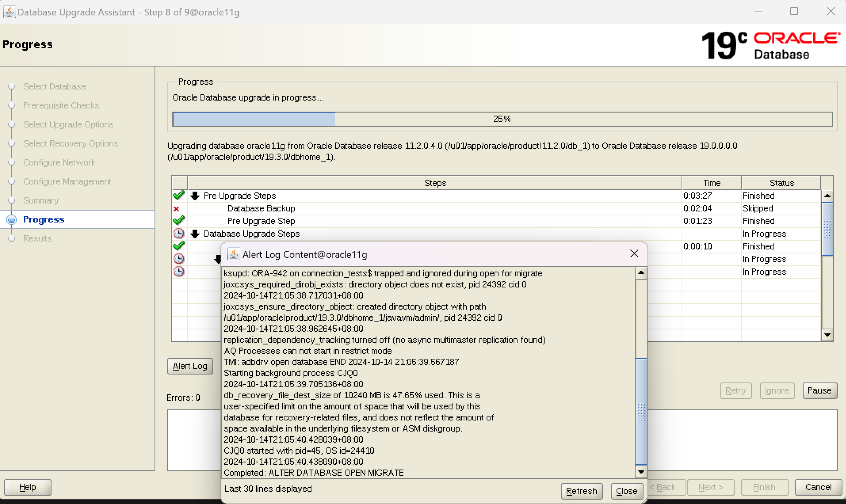Click the Java icon in main window title
Screen dimensions: 846x504
(x=9, y=12)
